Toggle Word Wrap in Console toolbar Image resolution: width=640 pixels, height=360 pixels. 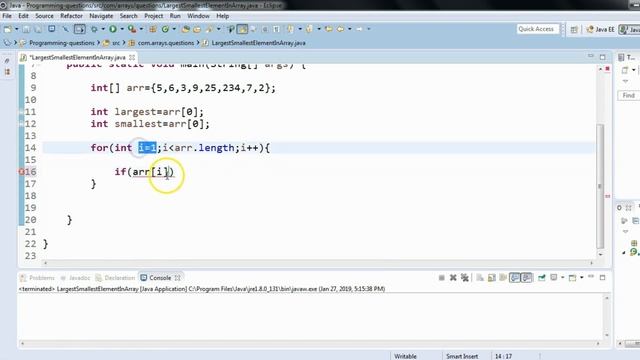click(x=503, y=278)
